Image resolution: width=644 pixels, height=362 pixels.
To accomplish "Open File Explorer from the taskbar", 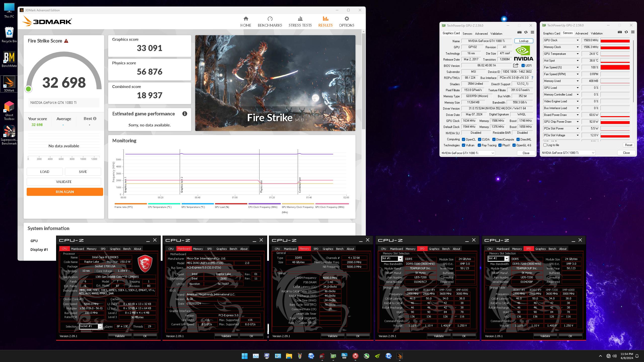I will coord(289,356).
